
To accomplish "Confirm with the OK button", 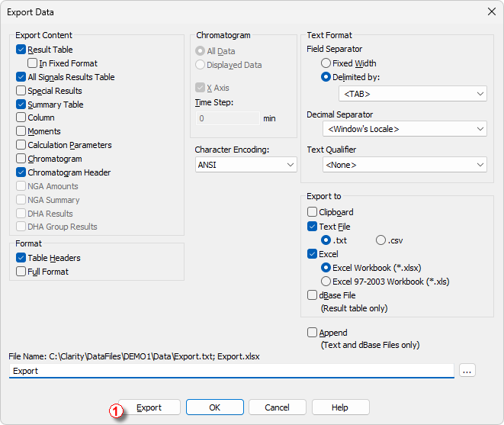I will point(215,407).
